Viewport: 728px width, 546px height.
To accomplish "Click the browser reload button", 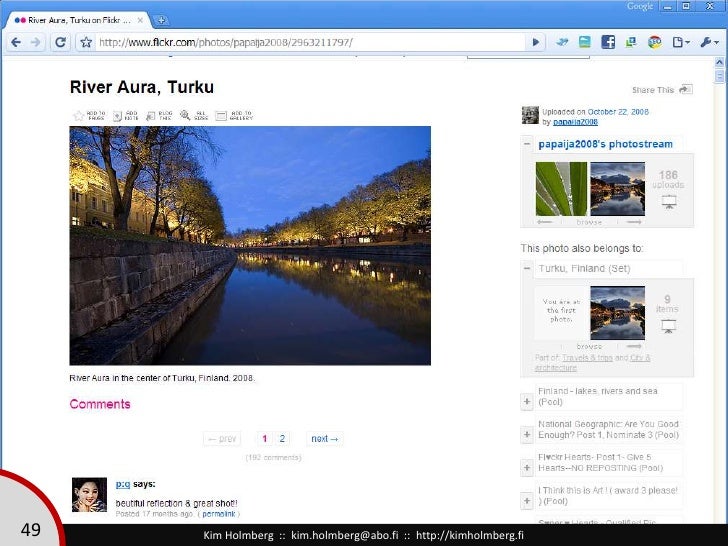I will (x=60, y=42).
